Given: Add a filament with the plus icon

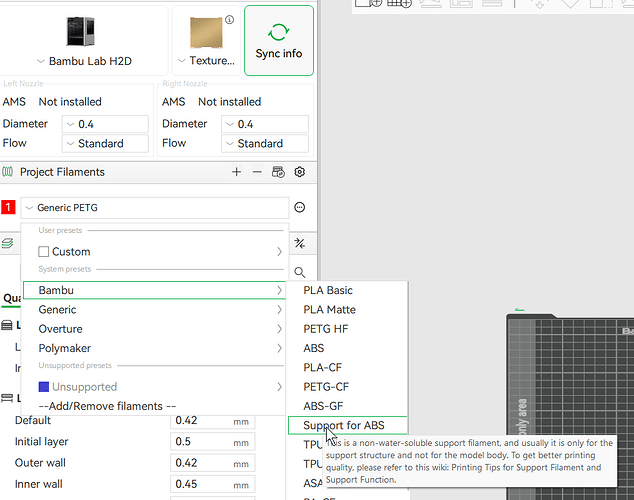Looking at the screenshot, I should (237, 172).
